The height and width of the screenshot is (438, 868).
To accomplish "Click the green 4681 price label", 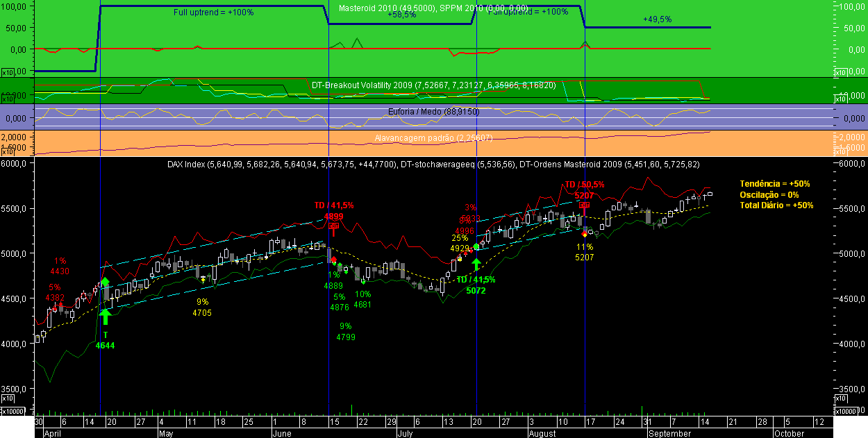I will coord(362,304).
